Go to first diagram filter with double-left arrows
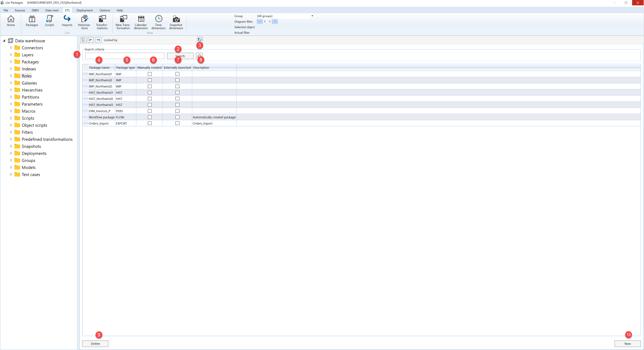644x350 pixels. click(260, 21)
